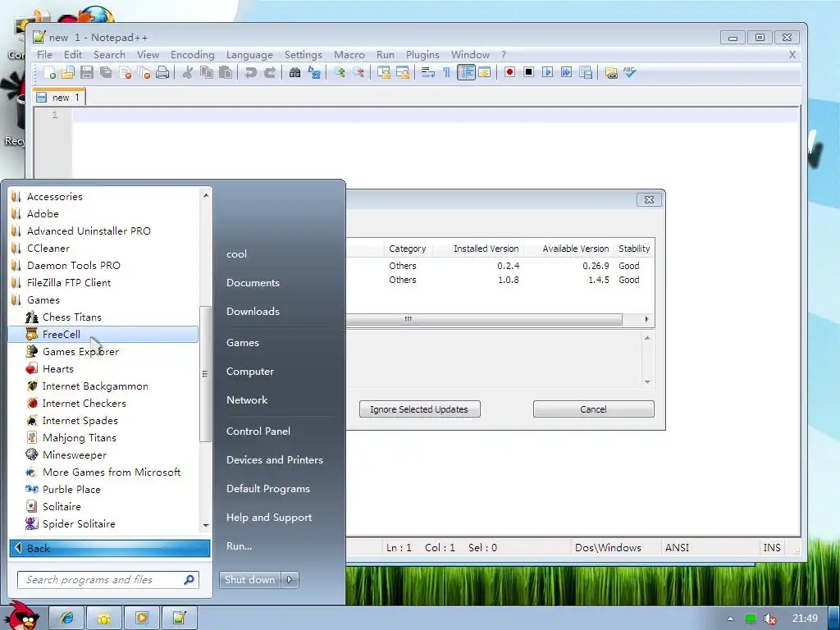Screen dimensions: 840x630
Task: Click the Close All toolbar icon
Action: [x=144, y=72]
